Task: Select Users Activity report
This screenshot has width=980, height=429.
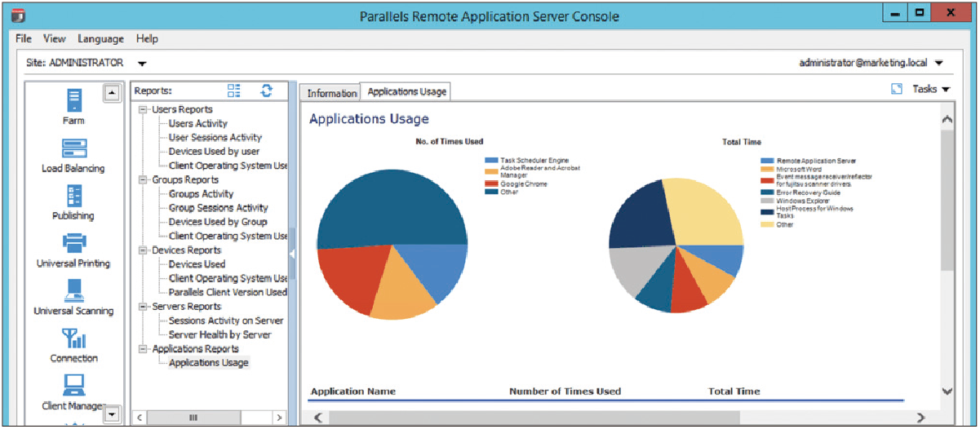Action: point(198,123)
